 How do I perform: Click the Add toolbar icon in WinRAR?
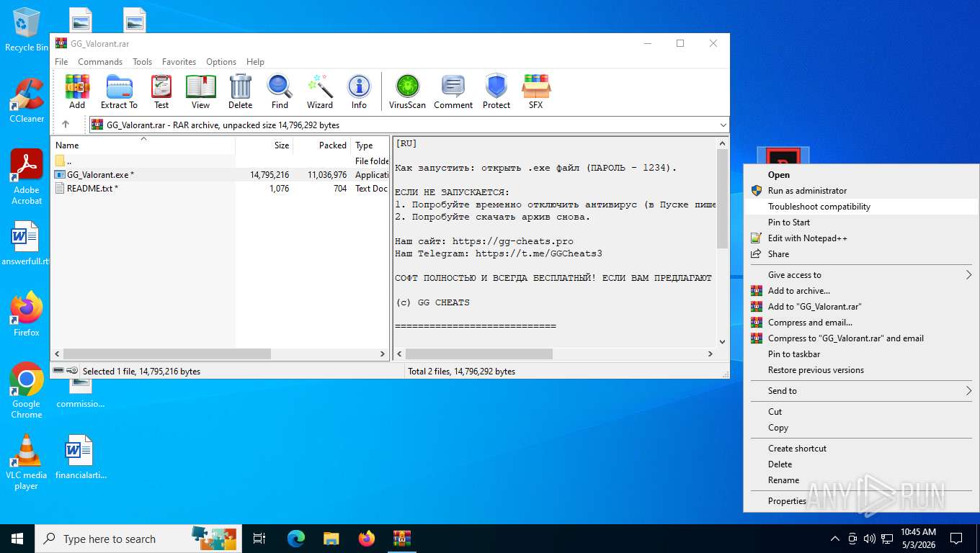coord(77,91)
